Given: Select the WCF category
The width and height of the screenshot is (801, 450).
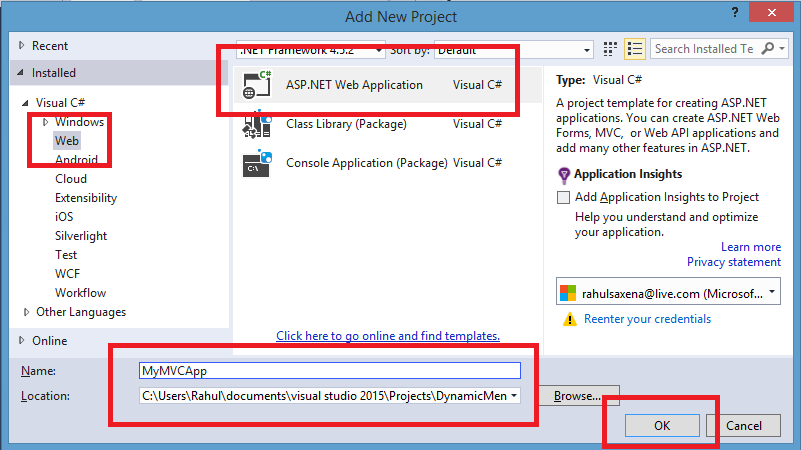Looking at the screenshot, I should pyautogui.click(x=67, y=274).
